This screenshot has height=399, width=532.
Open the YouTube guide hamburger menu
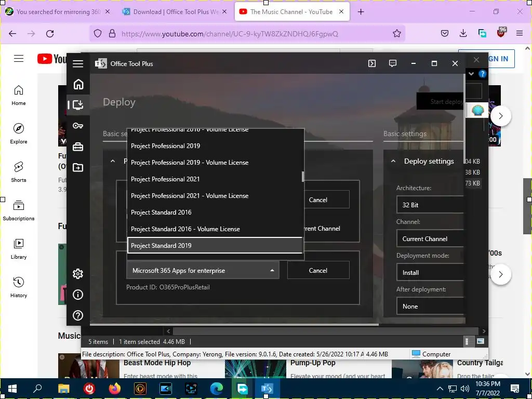tap(19, 58)
